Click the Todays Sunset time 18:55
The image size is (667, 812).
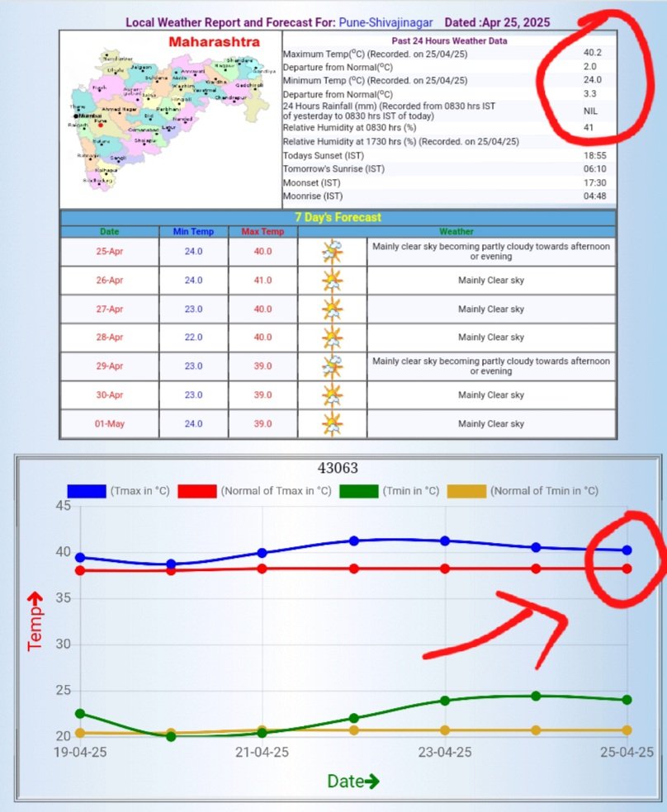click(x=595, y=156)
